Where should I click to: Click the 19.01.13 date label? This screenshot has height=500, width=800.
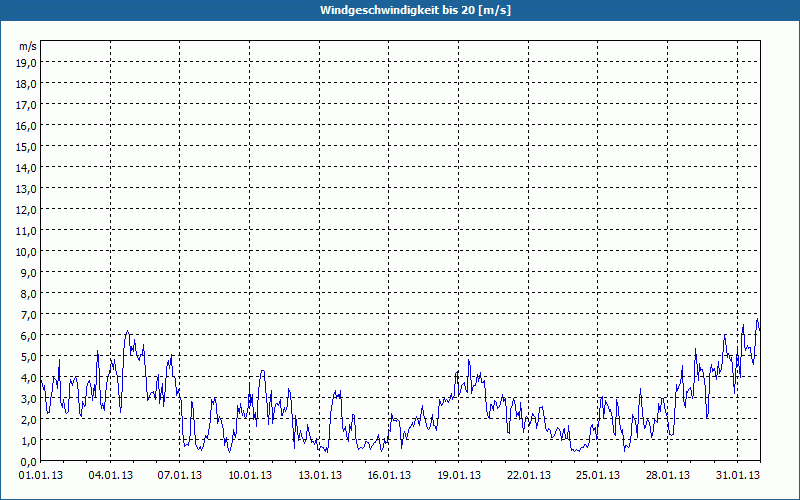point(459,476)
